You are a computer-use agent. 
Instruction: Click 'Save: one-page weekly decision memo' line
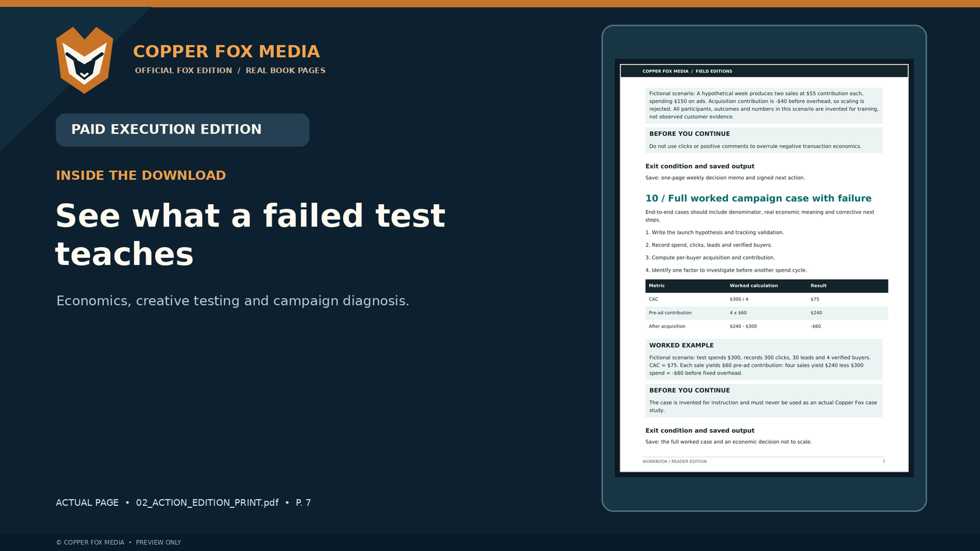[x=725, y=178]
